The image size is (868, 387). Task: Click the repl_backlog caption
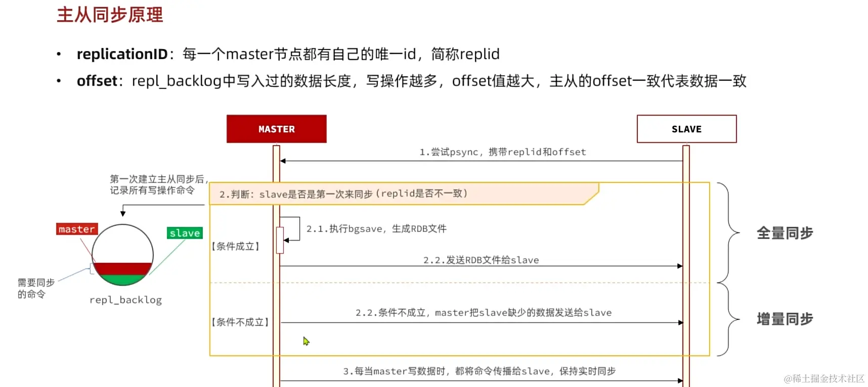tap(125, 300)
